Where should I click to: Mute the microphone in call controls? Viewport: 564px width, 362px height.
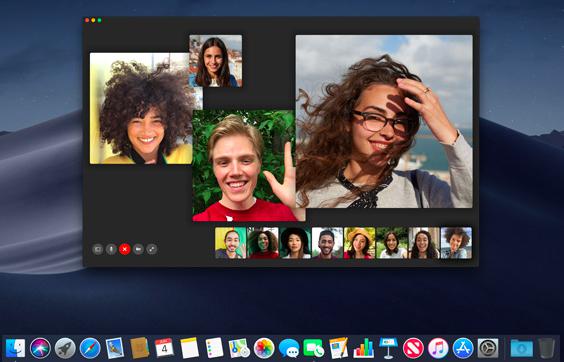tap(111, 249)
